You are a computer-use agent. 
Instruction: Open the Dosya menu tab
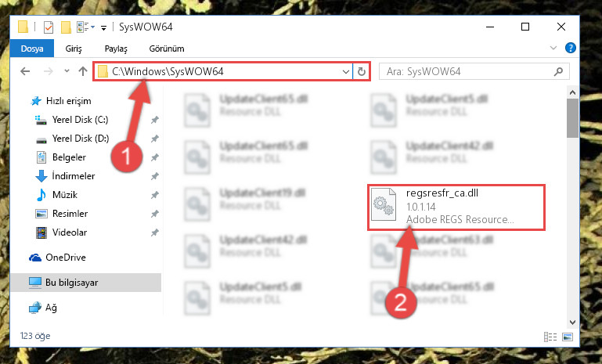[x=32, y=49]
